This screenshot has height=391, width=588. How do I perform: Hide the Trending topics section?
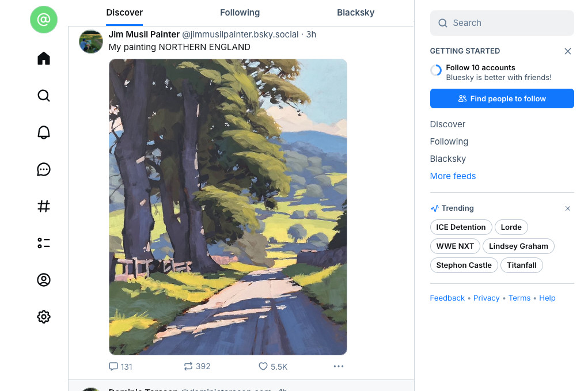click(568, 208)
